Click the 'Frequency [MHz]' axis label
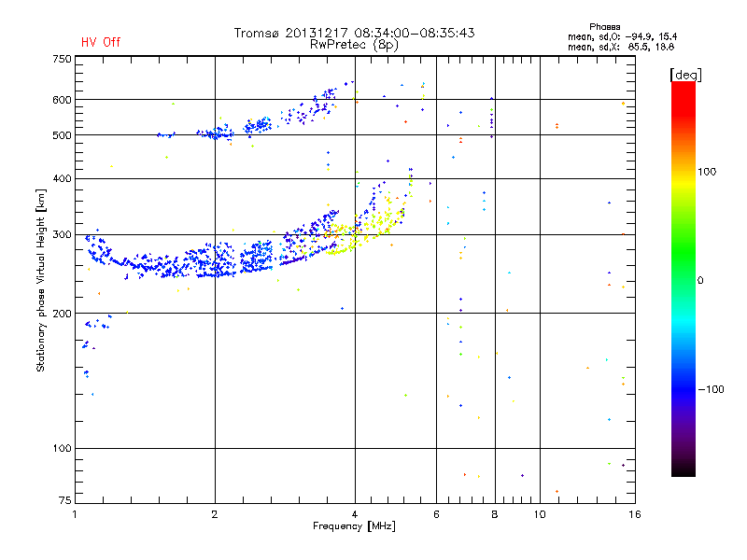This screenshot has width=747, height=560. click(x=354, y=526)
